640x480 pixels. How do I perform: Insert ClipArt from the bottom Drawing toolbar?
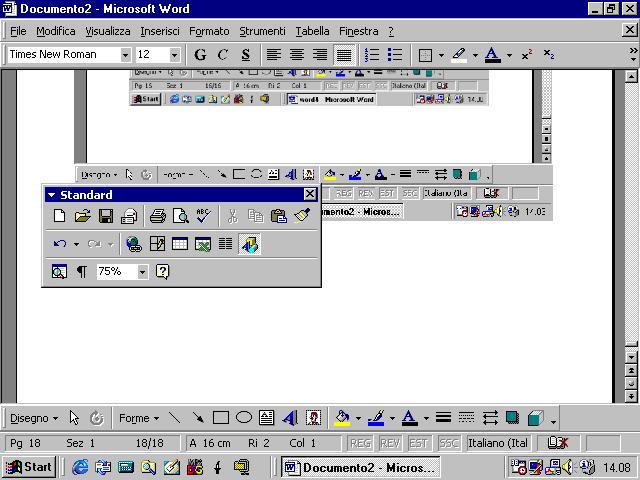(313, 418)
